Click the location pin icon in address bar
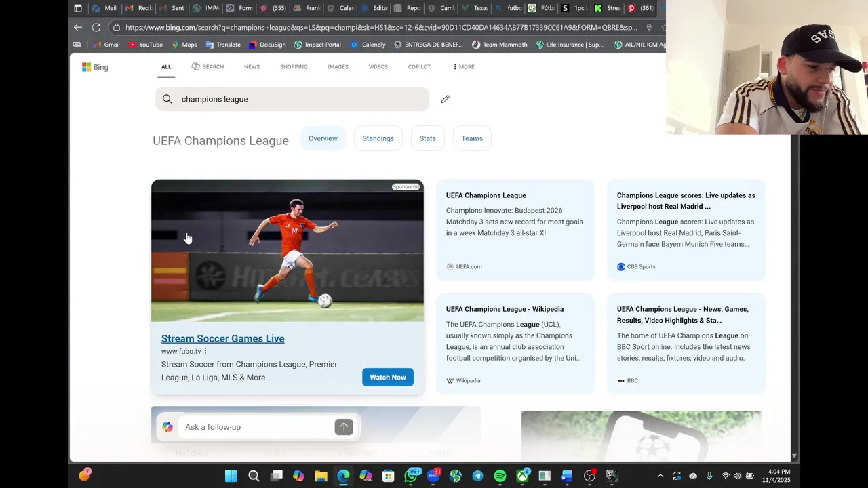 (649, 27)
